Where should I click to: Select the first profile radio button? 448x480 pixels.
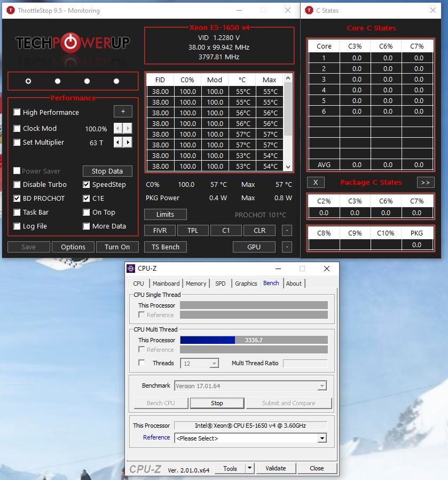(x=28, y=81)
